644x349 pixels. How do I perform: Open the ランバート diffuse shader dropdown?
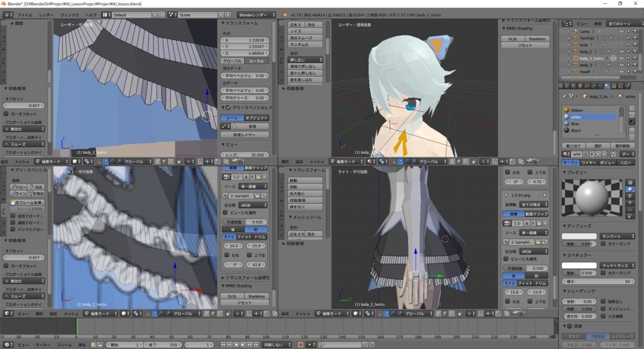click(x=618, y=236)
